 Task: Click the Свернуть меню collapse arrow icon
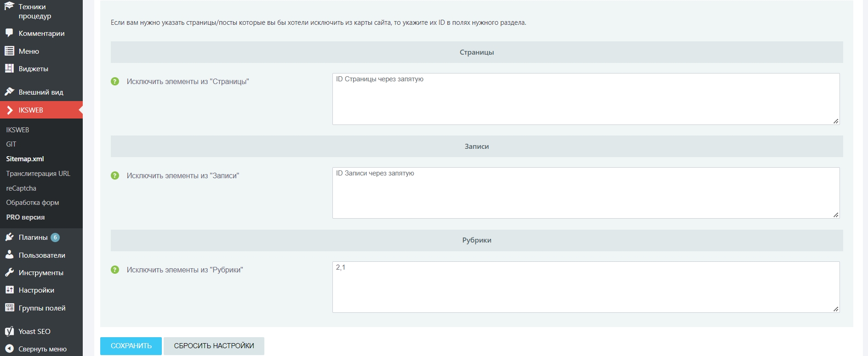coord(9,349)
